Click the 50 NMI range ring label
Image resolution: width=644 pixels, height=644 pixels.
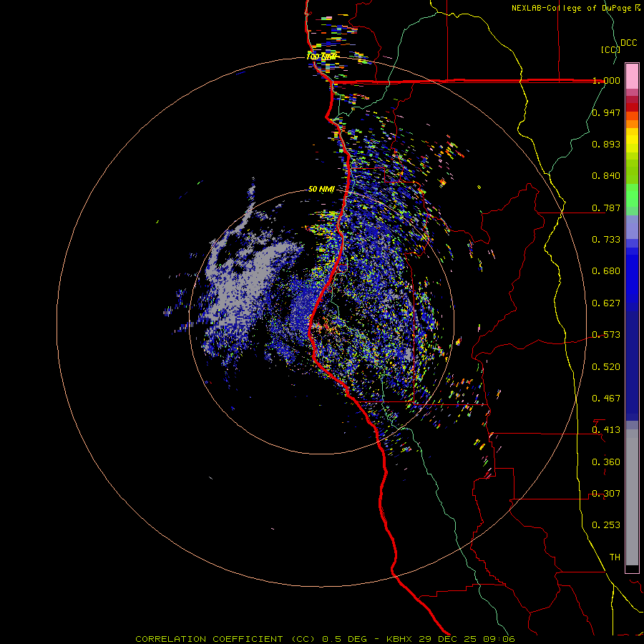321,190
